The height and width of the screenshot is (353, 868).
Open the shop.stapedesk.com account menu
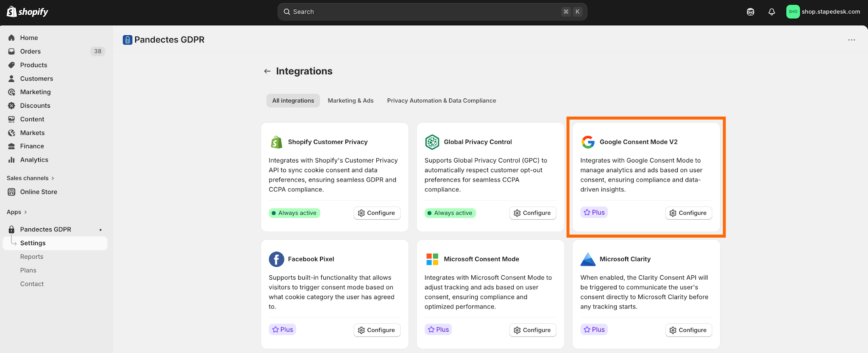click(x=823, y=12)
